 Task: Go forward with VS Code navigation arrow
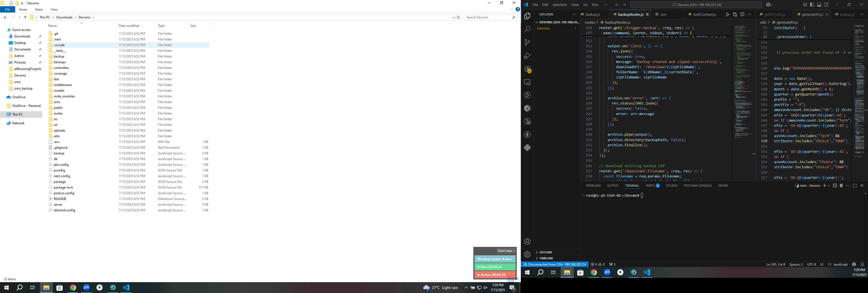point(624,5)
